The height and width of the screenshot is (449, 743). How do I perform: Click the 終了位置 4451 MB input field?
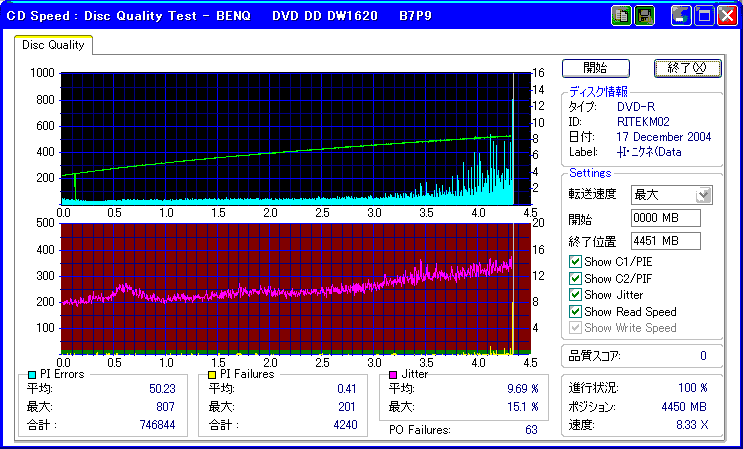coord(666,241)
